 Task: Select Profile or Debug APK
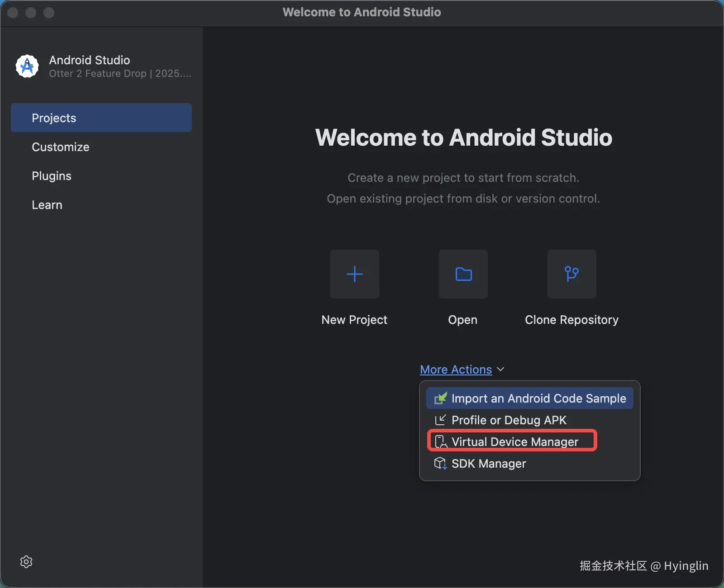pos(529,420)
